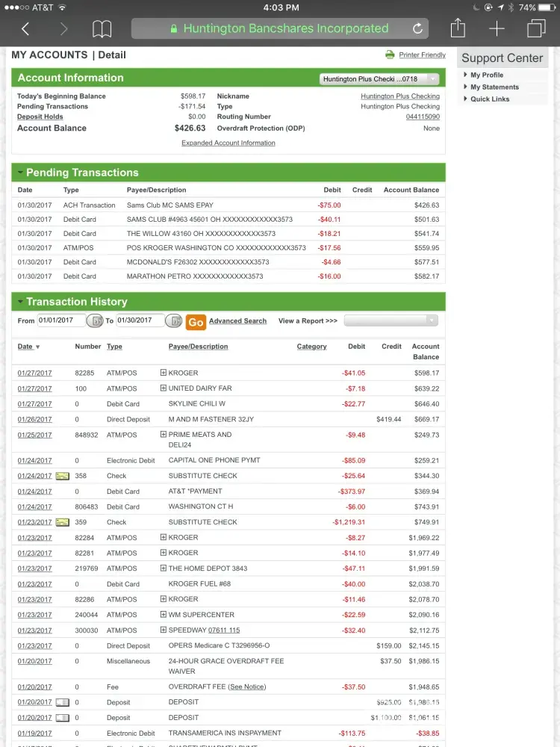The image size is (560, 747).
Task: Open the account selector dropdown
Action: [x=379, y=78]
